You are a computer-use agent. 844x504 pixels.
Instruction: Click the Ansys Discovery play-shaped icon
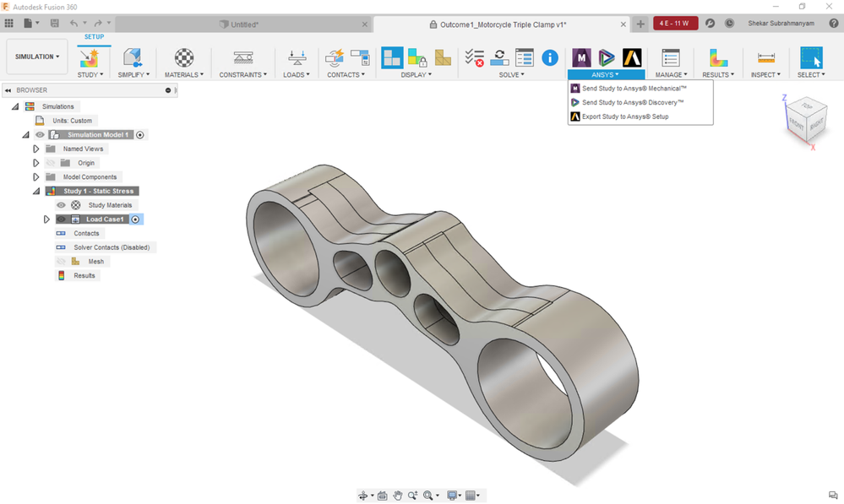tap(607, 57)
